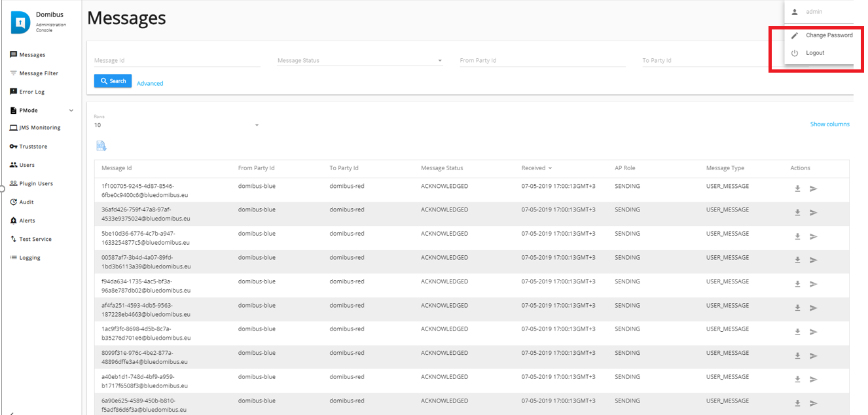Viewport: 868px width, 415px height.
Task: Download message 36afd426-759f-47a8-97af
Action: pyautogui.click(x=797, y=213)
